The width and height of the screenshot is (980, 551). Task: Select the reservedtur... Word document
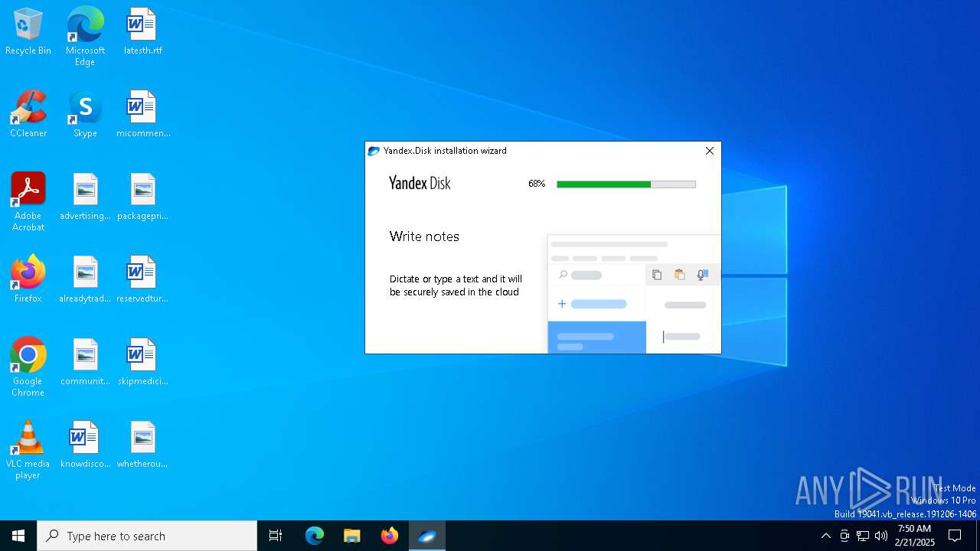pyautogui.click(x=142, y=280)
